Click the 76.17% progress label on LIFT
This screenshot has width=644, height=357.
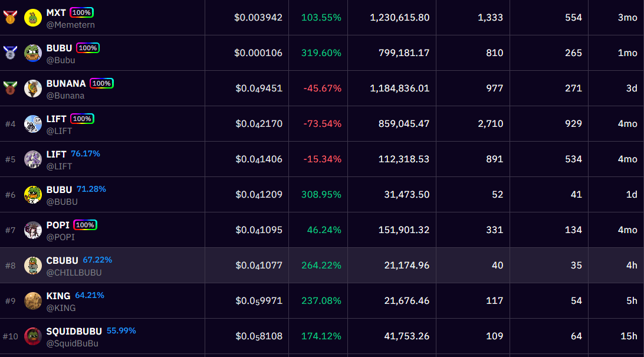(86, 153)
